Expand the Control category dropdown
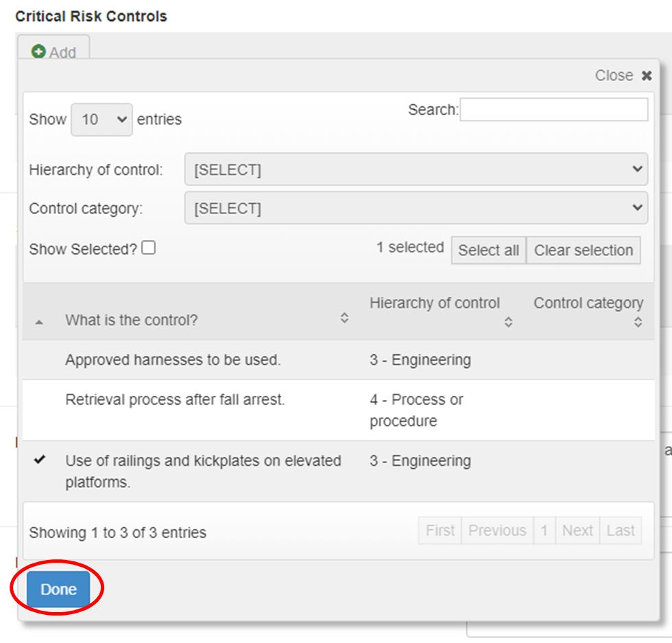Screen dimensions: 672x643 click(416, 208)
